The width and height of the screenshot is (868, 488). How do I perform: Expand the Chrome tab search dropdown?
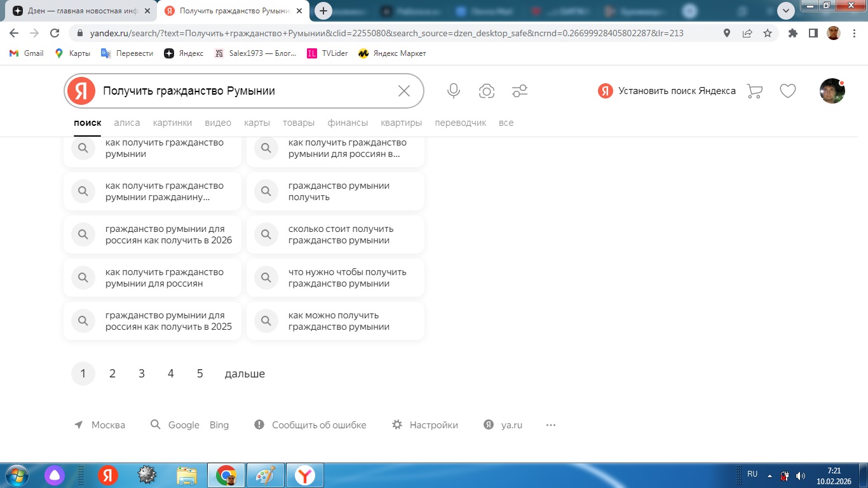786,10
